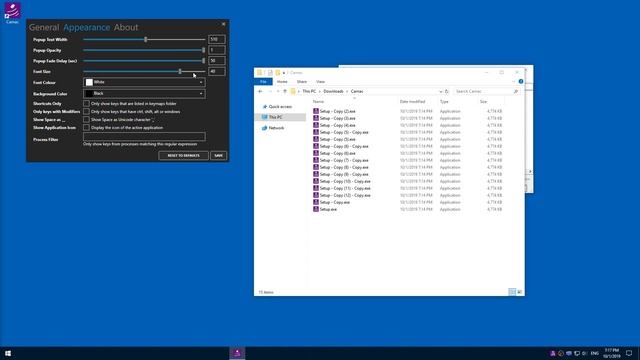640x360 pixels.
Task: Click the Explorer search magnifier icon
Action: point(516,91)
